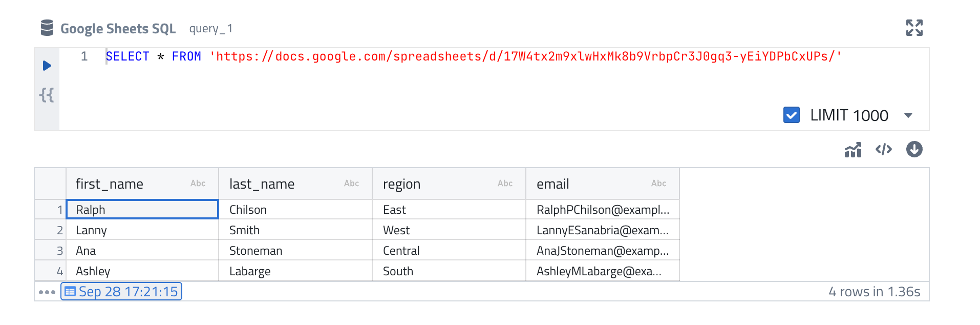
Task: Click the curly braces parameter icon
Action: [x=47, y=95]
